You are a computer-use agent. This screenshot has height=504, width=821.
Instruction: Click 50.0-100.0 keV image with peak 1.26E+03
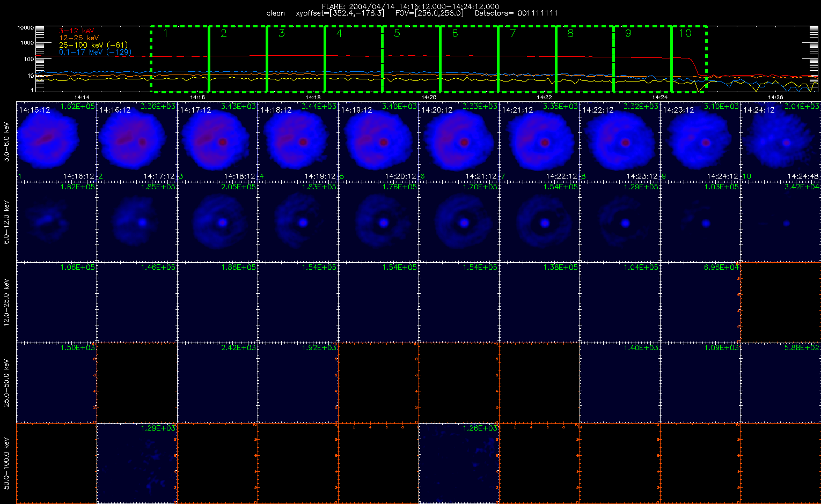coord(459,463)
